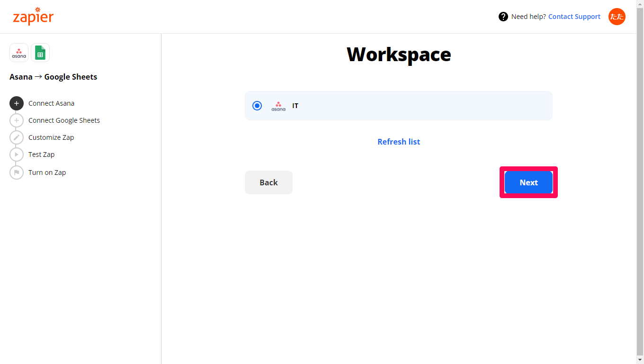Screen dimensions: 644x364
Task: Go to Test Zap step
Action: pyautogui.click(x=41, y=155)
